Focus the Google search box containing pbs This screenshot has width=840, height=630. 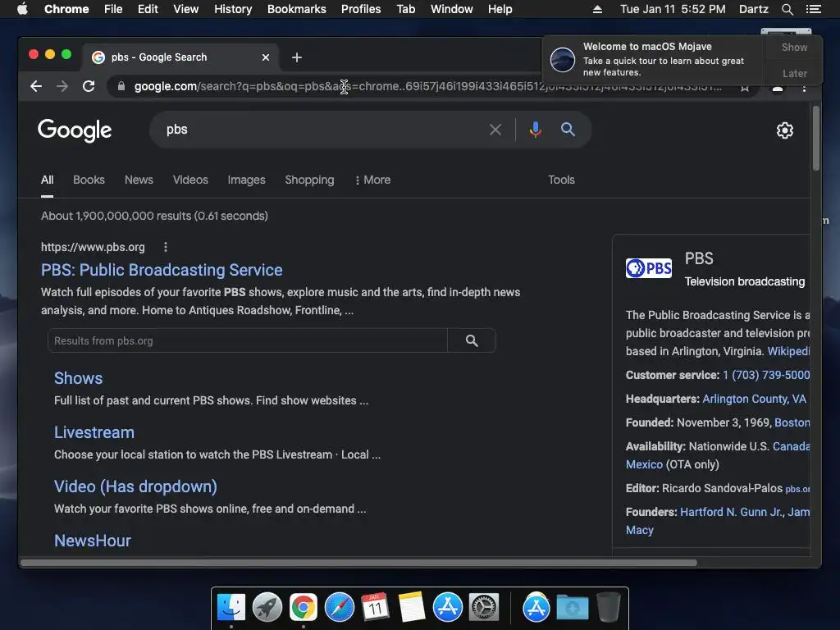(322, 130)
